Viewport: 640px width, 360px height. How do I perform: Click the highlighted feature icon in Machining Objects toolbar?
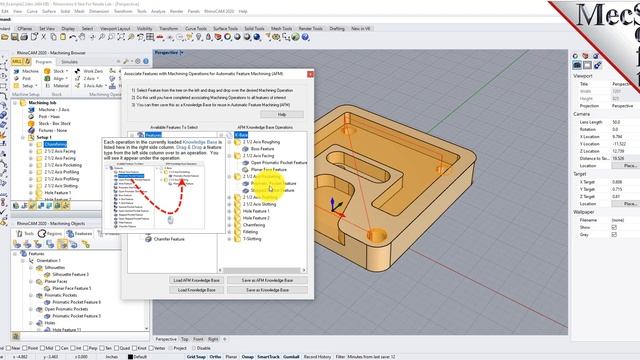click(62, 244)
